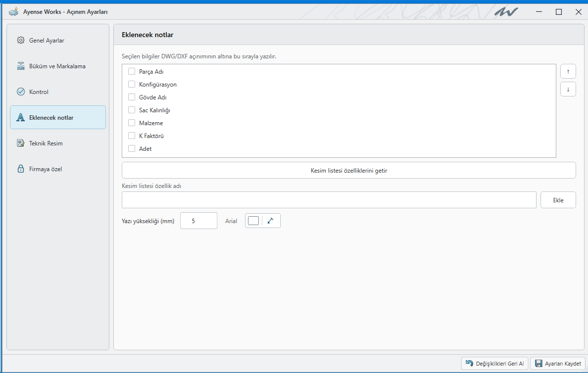Click the Eklenecek notlar letter A icon

[21, 117]
